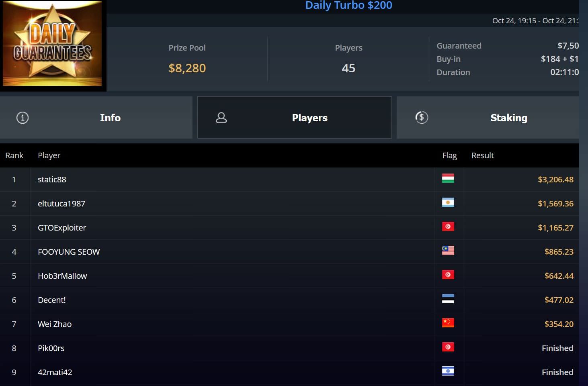Sort by the Rank column header
Screen dimensions: 588x386
click(14, 155)
